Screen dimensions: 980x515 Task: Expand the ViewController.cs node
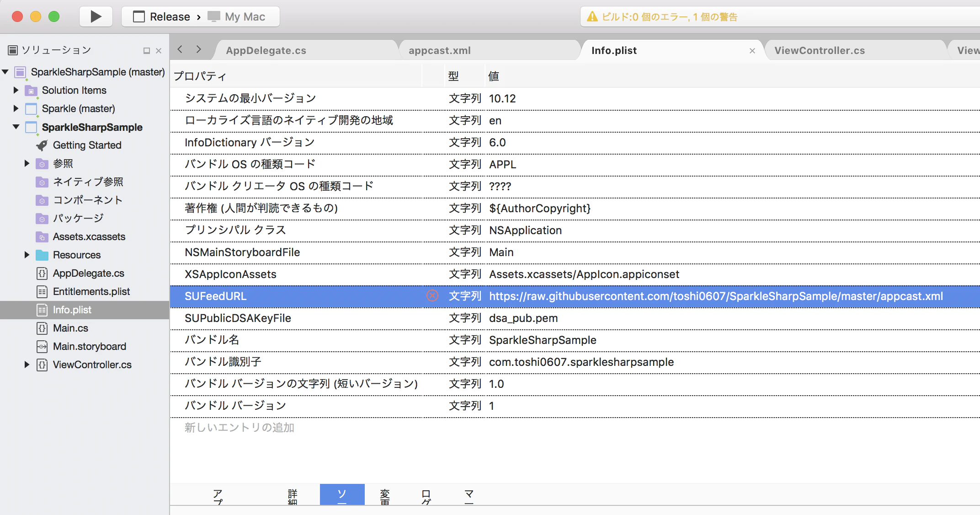tap(27, 365)
